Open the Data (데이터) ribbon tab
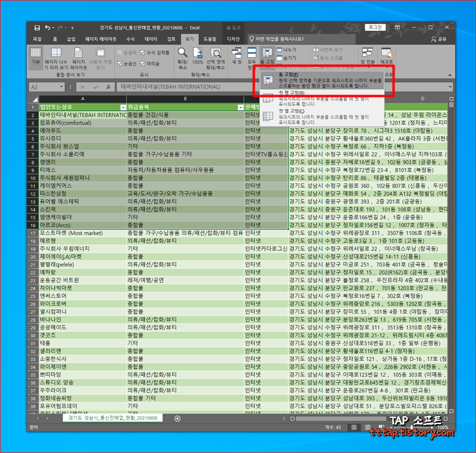476x453 pixels. 151,39
